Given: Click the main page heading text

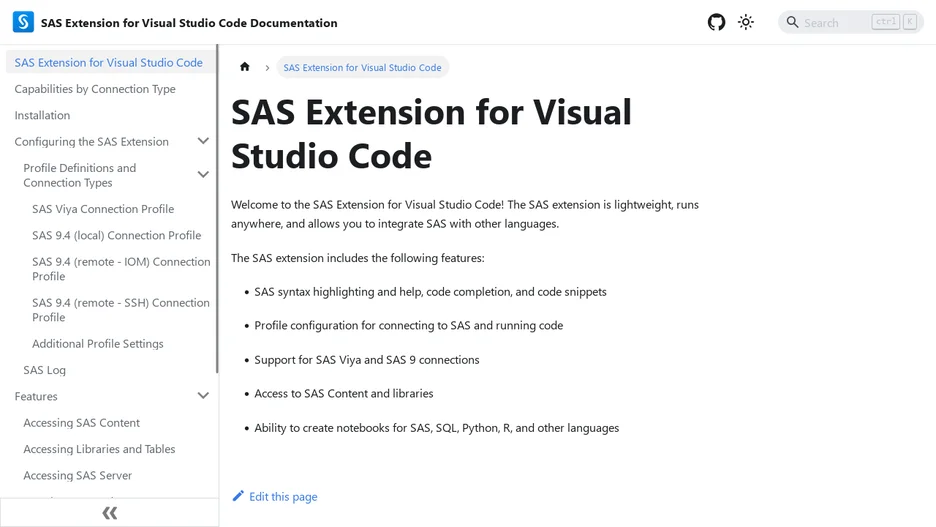Looking at the screenshot, I should 431,134.
